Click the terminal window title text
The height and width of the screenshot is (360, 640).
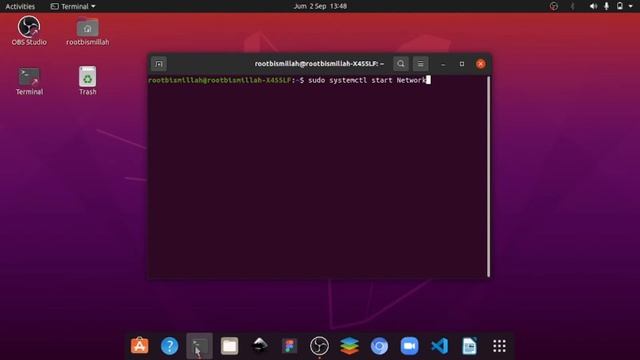point(319,64)
